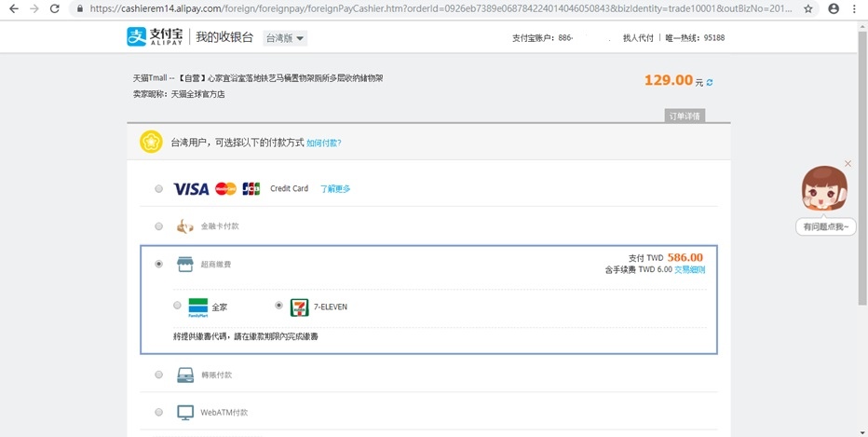Click the MasterCard logo
The height and width of the screenshot is (437, 868).
pos(225,189)
